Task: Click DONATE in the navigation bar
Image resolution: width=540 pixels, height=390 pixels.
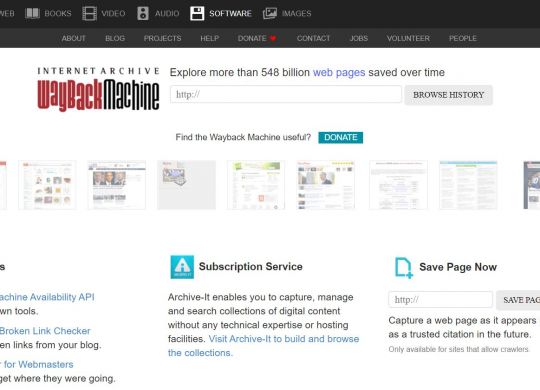Action: 252,38
